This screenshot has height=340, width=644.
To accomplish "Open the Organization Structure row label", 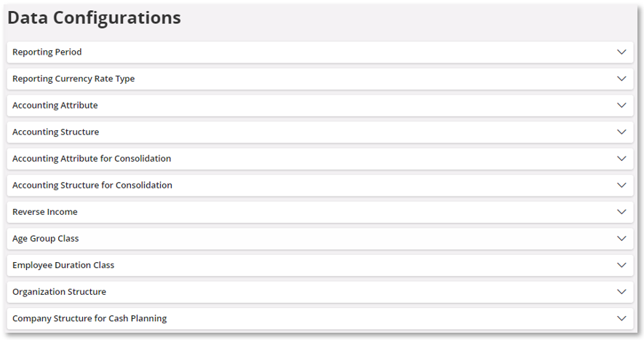I will click(x=60, y=291).
